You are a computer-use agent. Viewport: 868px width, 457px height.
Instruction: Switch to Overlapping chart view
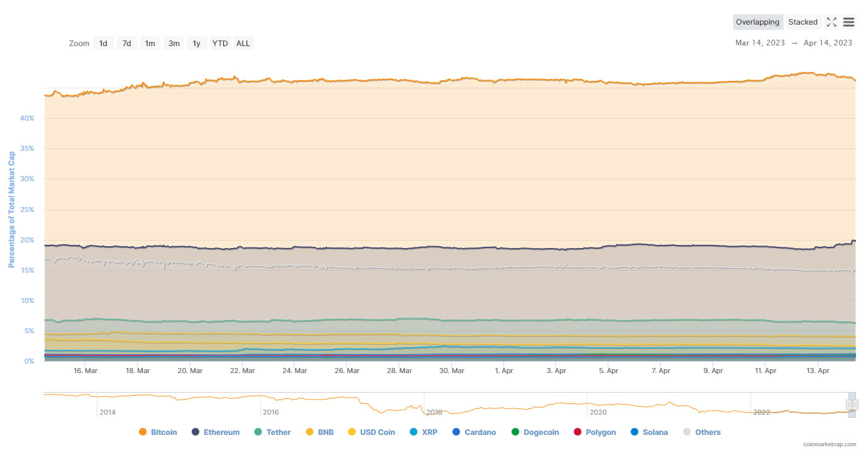click(757, 22)
